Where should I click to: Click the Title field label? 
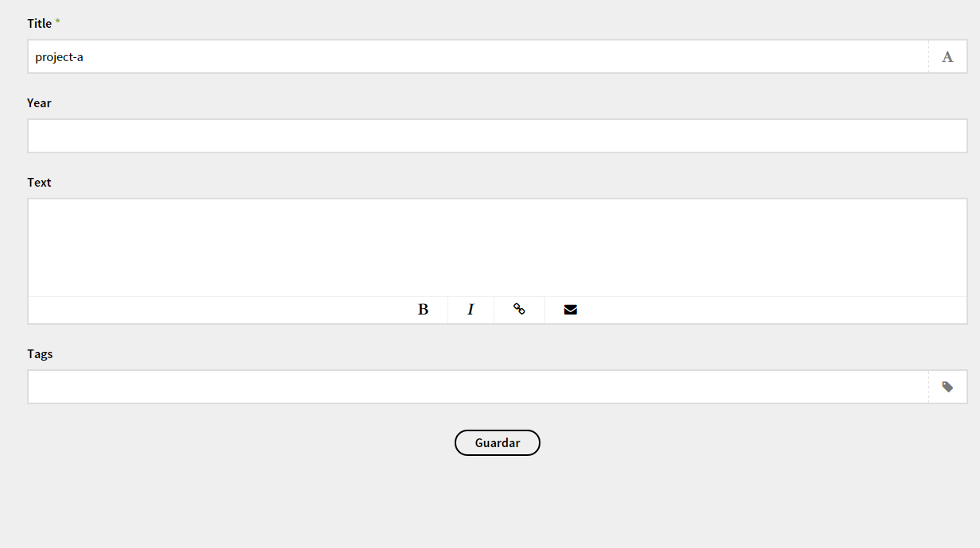[x=39, y=24]
